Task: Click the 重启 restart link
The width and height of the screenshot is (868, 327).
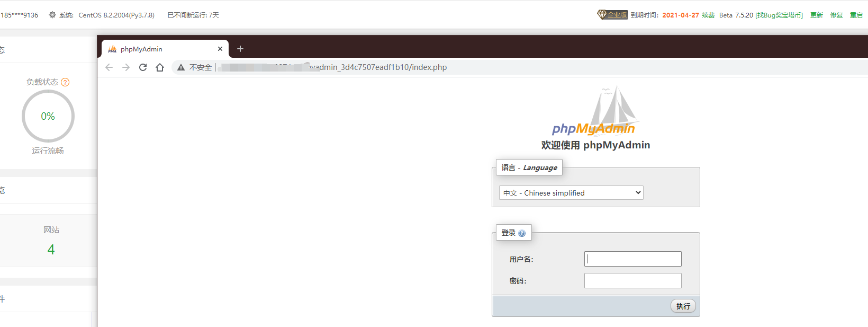Action: click(856, 15)
